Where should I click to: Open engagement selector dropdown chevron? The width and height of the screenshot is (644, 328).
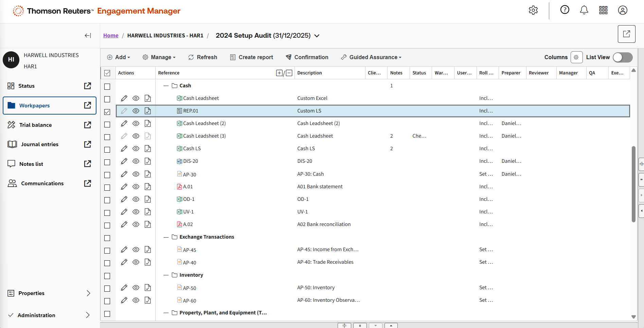(x=317, y=36)
